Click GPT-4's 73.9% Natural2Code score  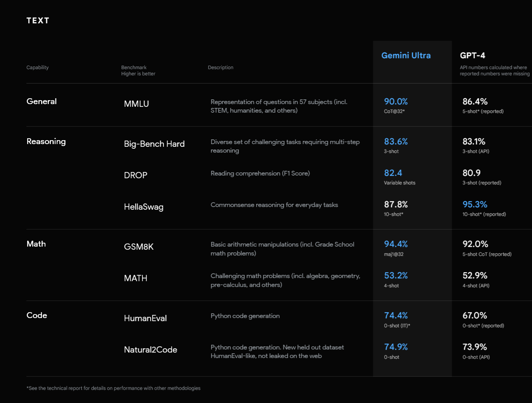click(475, 347)
